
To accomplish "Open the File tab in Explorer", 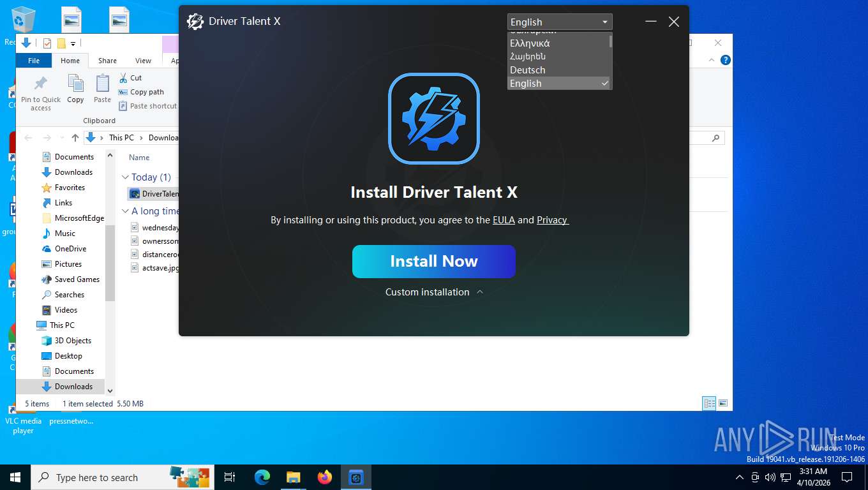I will click(x=34, y=61).
